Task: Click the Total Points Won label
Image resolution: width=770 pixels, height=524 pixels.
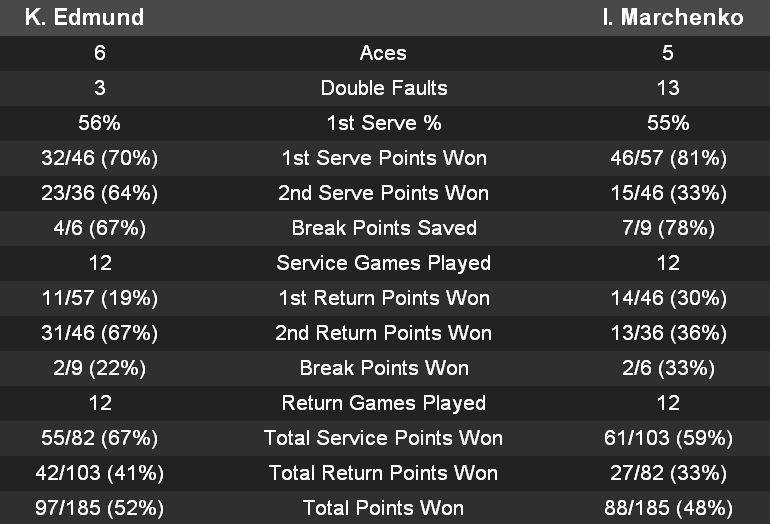Action: 383,508
